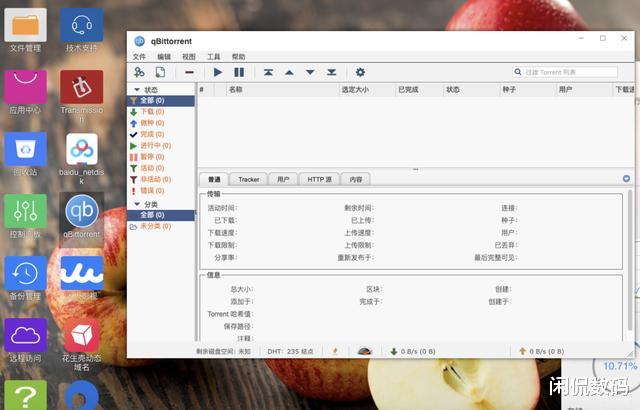Click the download speed 0 B/s indicator
Image resolution: width=640 pixels, height=410 pixels.
tap(413, 351)
